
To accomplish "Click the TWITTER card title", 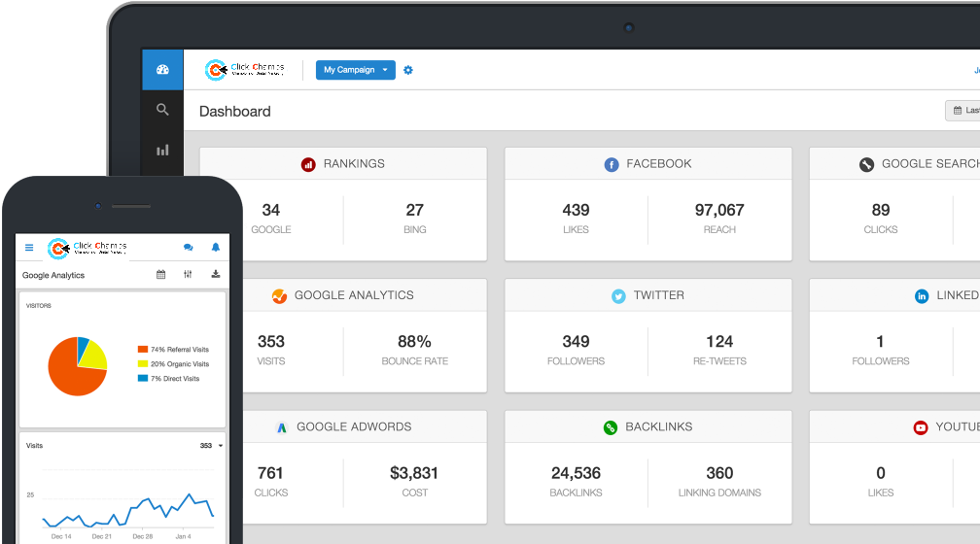I will pos(659,295).
